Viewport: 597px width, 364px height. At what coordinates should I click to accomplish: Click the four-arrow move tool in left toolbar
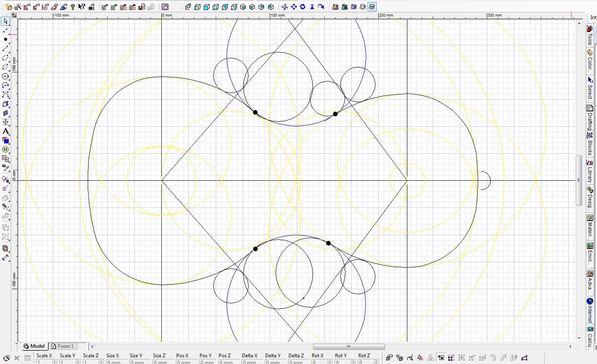5,122
